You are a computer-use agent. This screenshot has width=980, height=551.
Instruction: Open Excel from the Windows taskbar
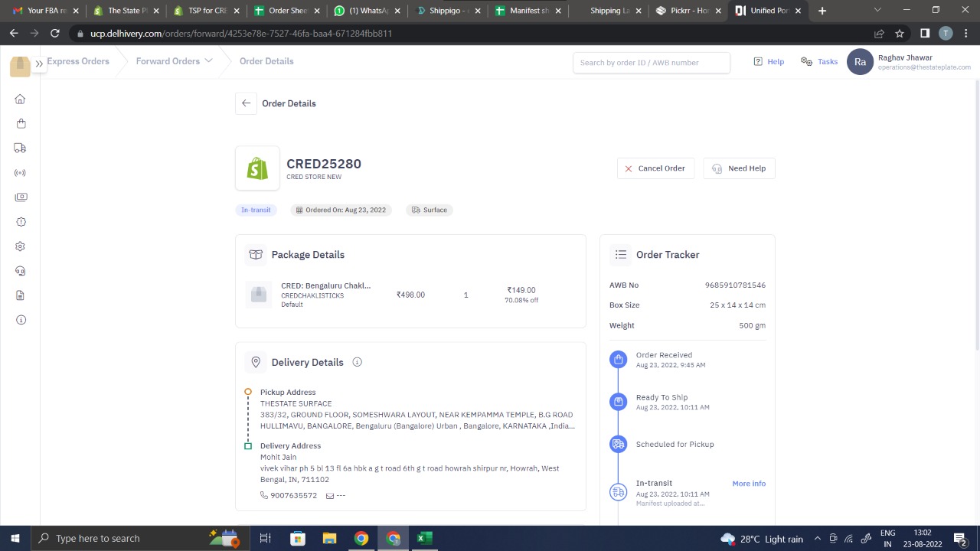click(424, 538)
